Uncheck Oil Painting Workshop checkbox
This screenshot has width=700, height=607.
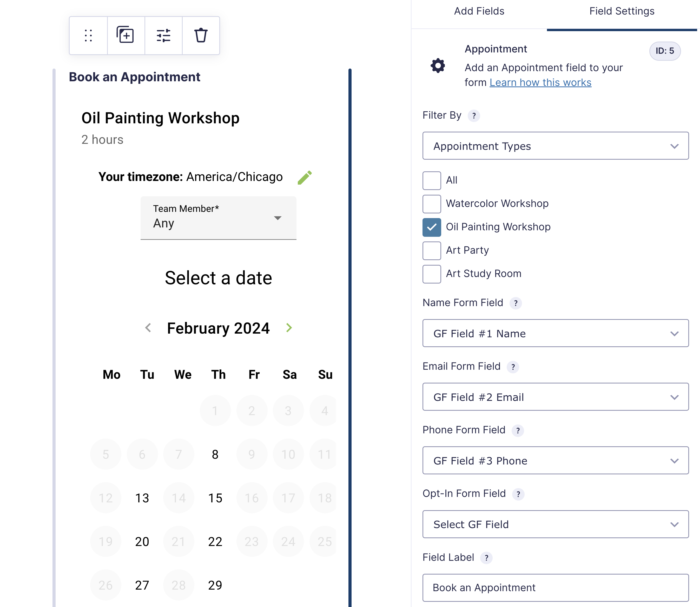432,227
